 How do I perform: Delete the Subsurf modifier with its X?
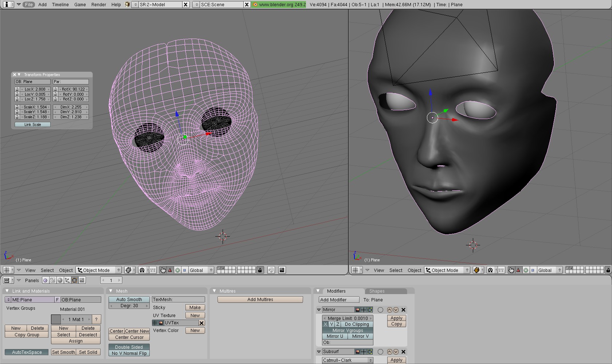click(403, 352)
